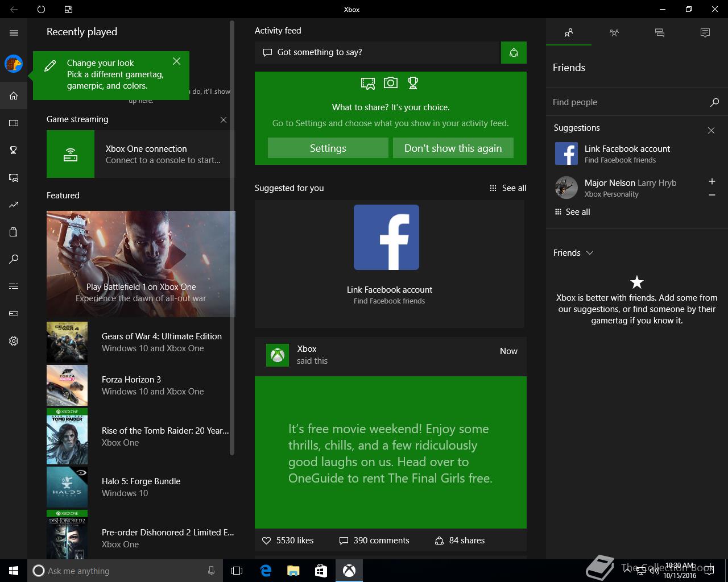This screenshot has width=728, height=582.
Task: Open Dishonored 2 pre-order thumbnail
Action: pyautogui.click(x=67, y=534)
